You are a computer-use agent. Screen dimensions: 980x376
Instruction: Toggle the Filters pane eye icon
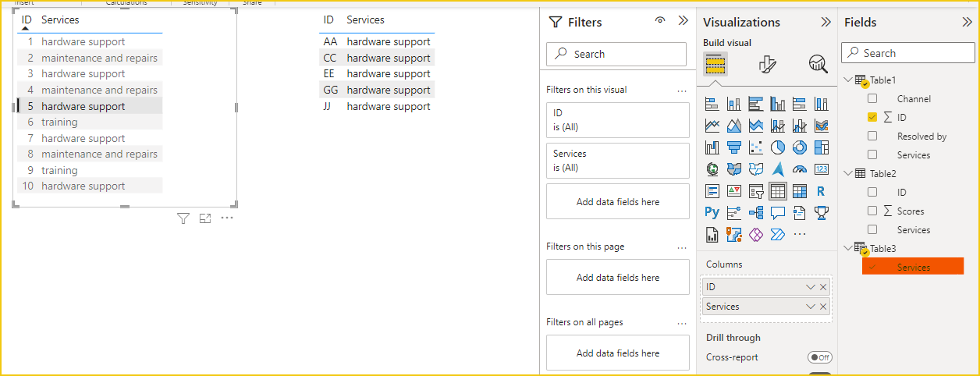tap(660, 21)
